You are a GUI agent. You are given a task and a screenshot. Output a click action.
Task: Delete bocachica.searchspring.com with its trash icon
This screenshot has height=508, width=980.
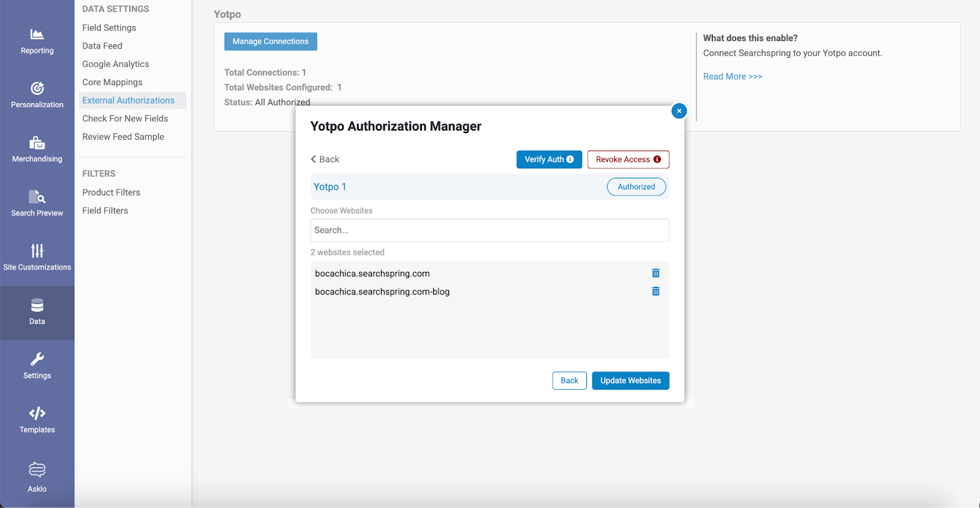[x=655, y=273]
